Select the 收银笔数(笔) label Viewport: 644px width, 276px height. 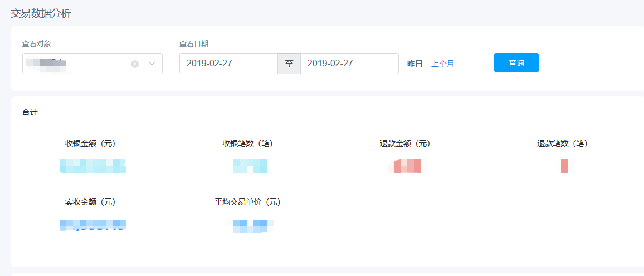(248, 143)
